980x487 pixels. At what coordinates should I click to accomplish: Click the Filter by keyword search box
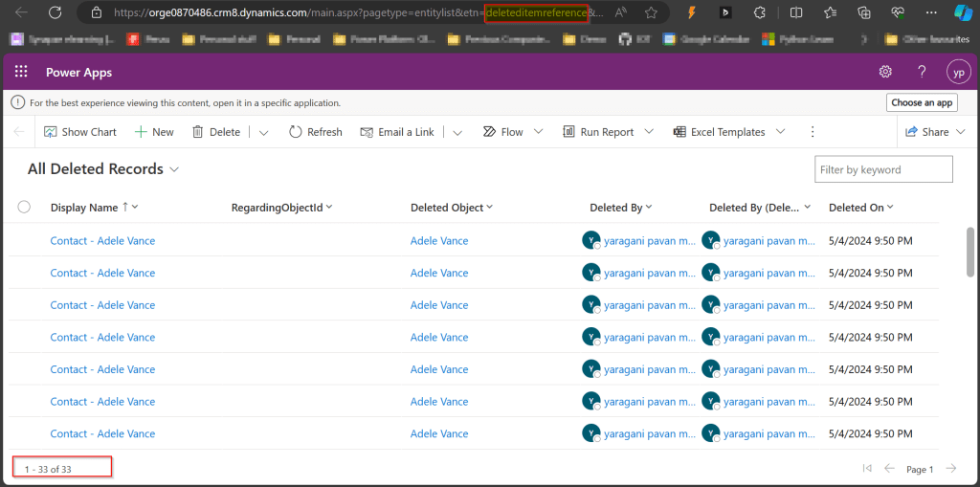(x=882, y=169)
